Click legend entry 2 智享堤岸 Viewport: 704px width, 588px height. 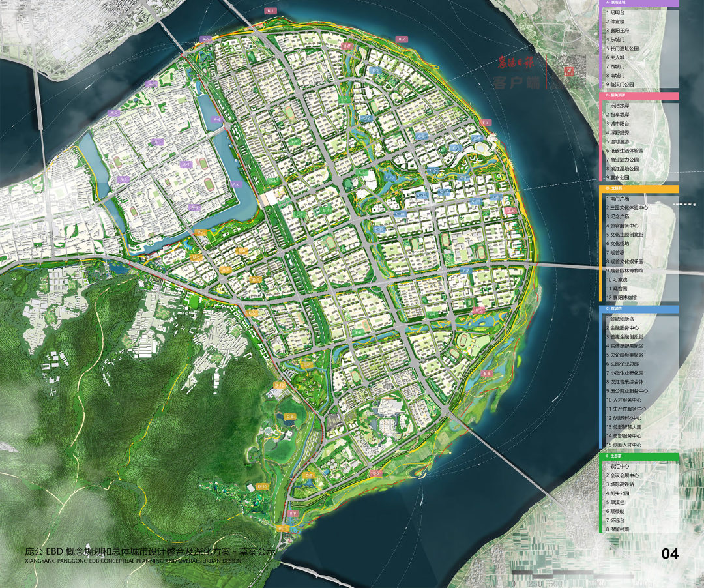click(x=618, y=115)
